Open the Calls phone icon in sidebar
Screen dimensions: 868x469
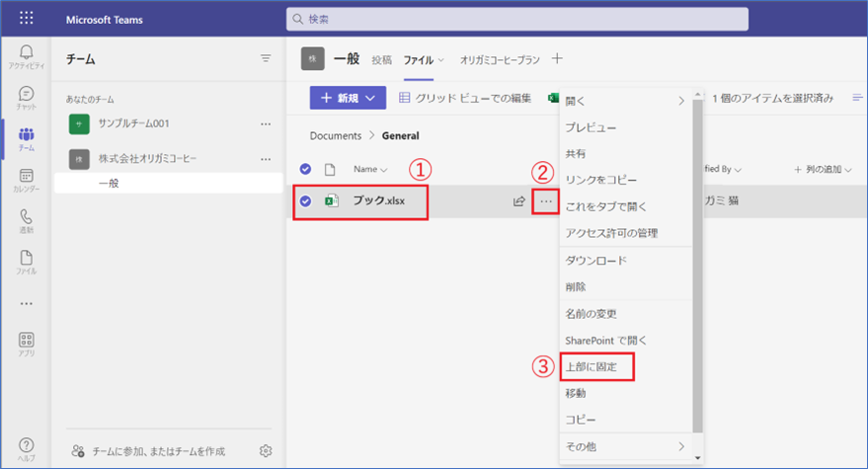pos(27,220)
